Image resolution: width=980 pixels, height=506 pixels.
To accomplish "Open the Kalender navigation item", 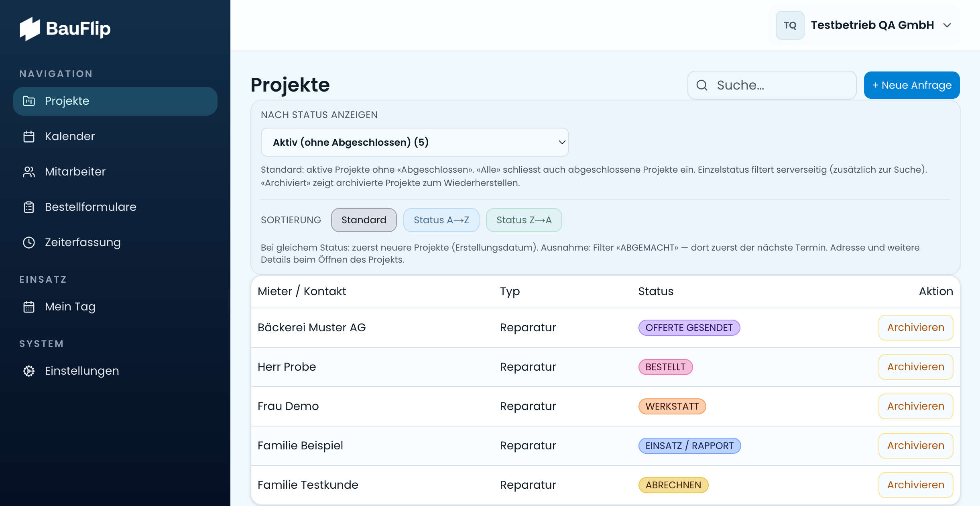I will [115, 137].
